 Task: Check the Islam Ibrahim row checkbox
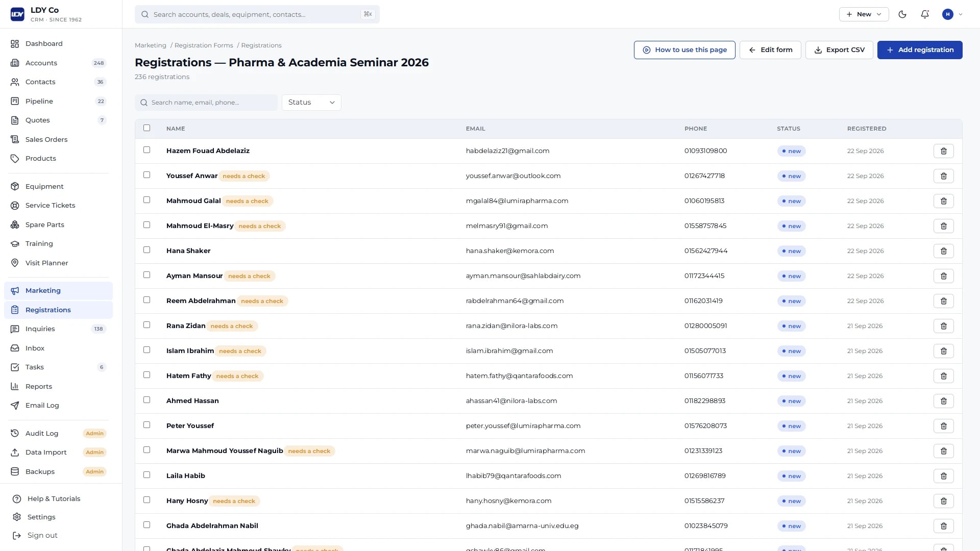pos(147,350)
